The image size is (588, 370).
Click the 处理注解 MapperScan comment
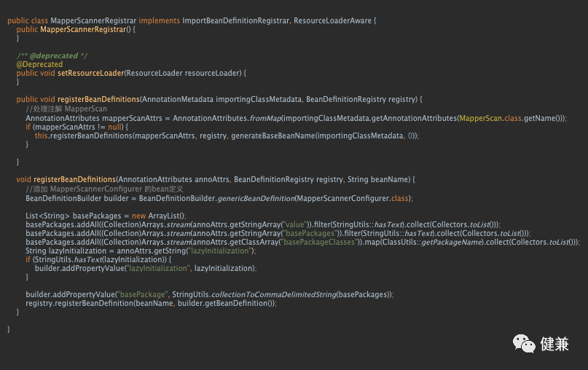pos(66,109)
